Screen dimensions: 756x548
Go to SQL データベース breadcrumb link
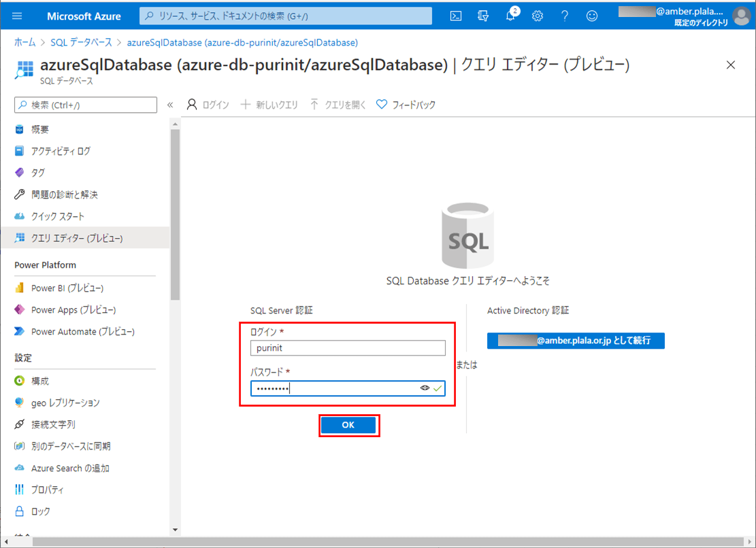click(x=81, y=42)
